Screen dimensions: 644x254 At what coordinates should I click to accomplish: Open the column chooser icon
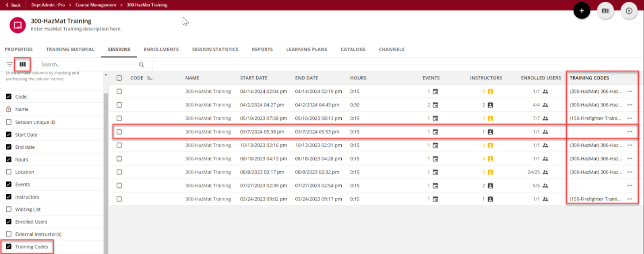click(x=23, y=65)
